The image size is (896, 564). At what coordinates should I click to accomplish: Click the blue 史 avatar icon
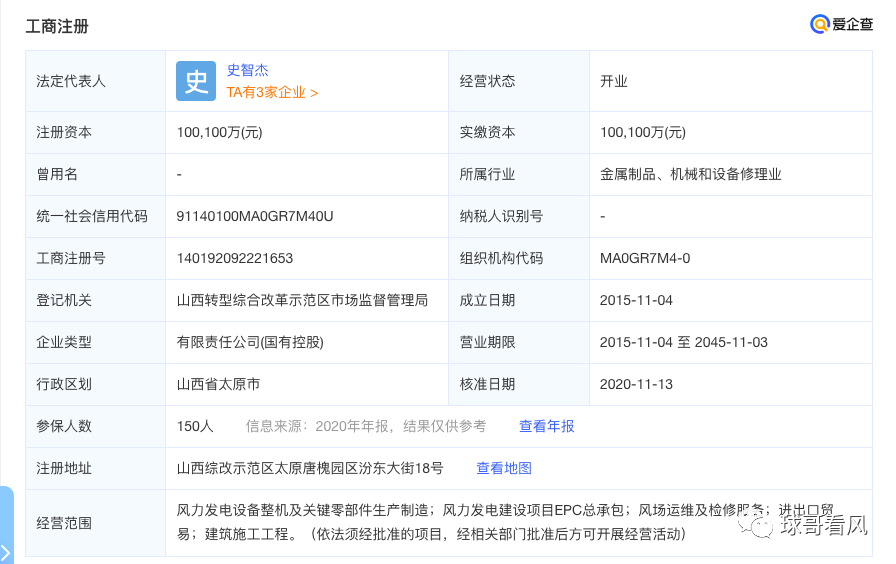[x=196, y=81]
